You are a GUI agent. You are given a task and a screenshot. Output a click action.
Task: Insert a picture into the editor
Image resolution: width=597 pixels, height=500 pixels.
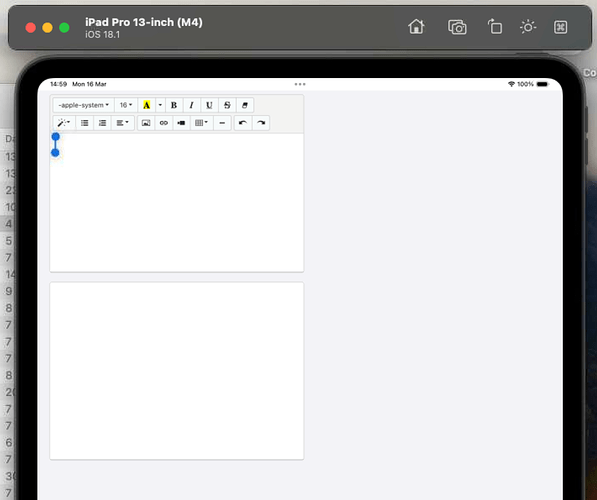(146, 123)
